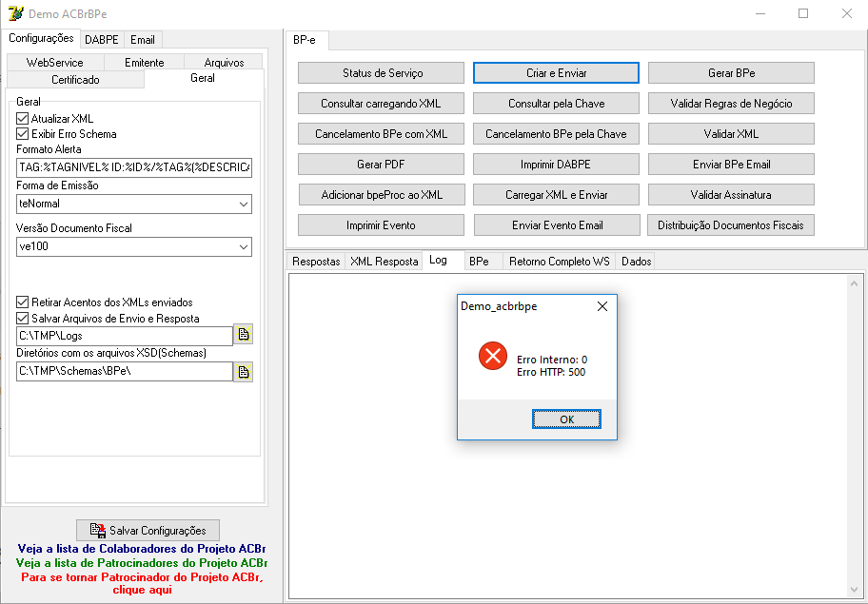The height and width of the screenshot is (604, 868).
Task: Select the Emitente sub-tab
Action: (144, 63)
